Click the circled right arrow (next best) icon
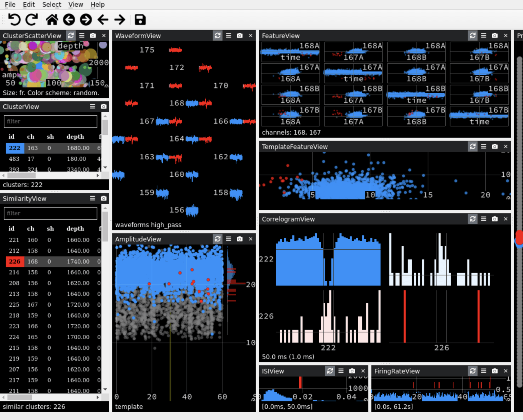Viewport: 523px width, 420px height. pyautogui.click(x=86, y=20)
